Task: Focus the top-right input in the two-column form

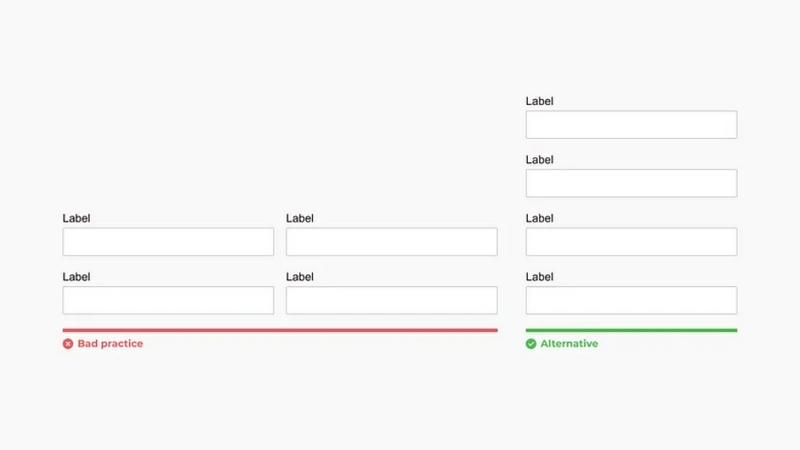Action: point(392,242)
